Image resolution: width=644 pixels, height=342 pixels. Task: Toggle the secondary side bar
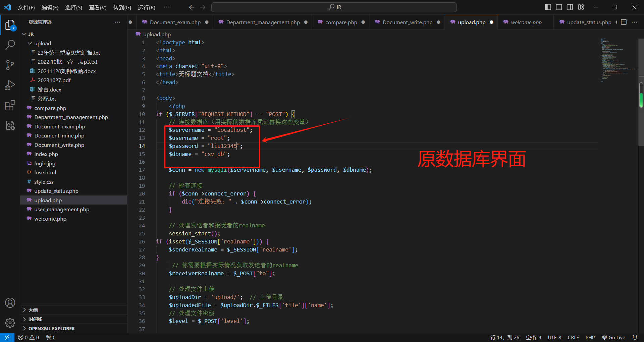click(570, 7)
